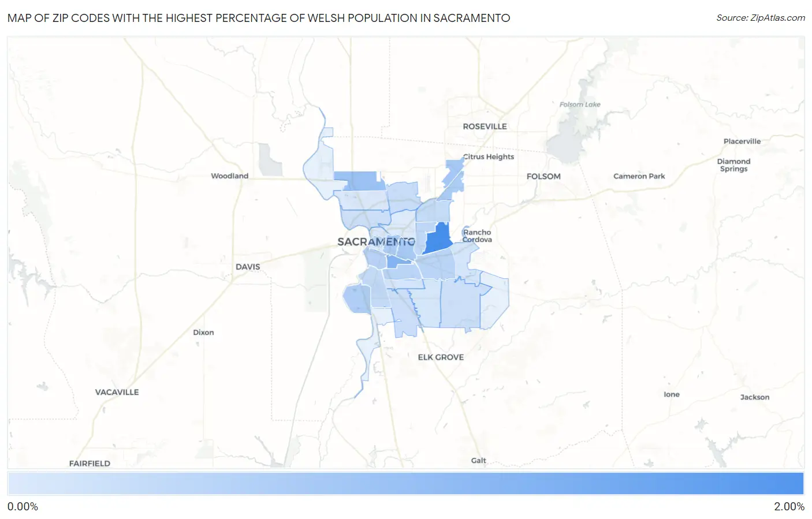
Task: Click the medium-blue zip region south of Woodland road
Action: tap(361, 181)
